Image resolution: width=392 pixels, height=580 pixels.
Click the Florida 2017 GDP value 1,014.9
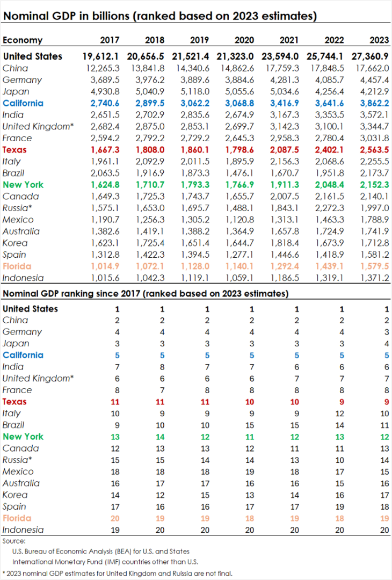pos(105,266)
